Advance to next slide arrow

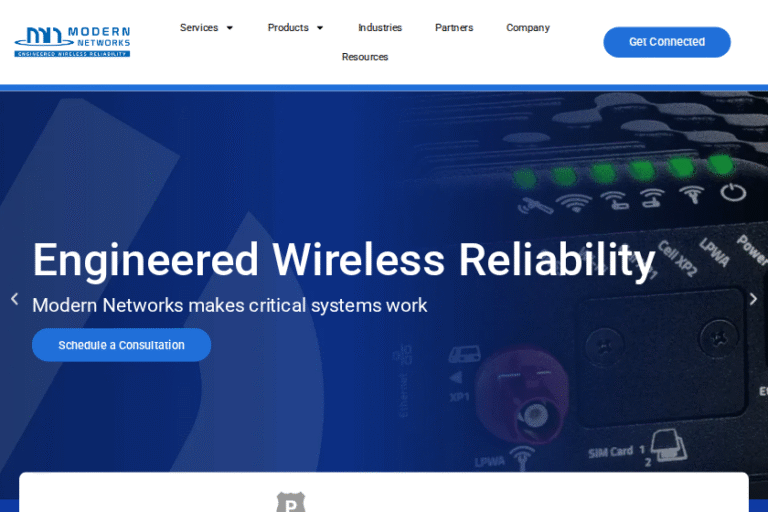(753, 299)
